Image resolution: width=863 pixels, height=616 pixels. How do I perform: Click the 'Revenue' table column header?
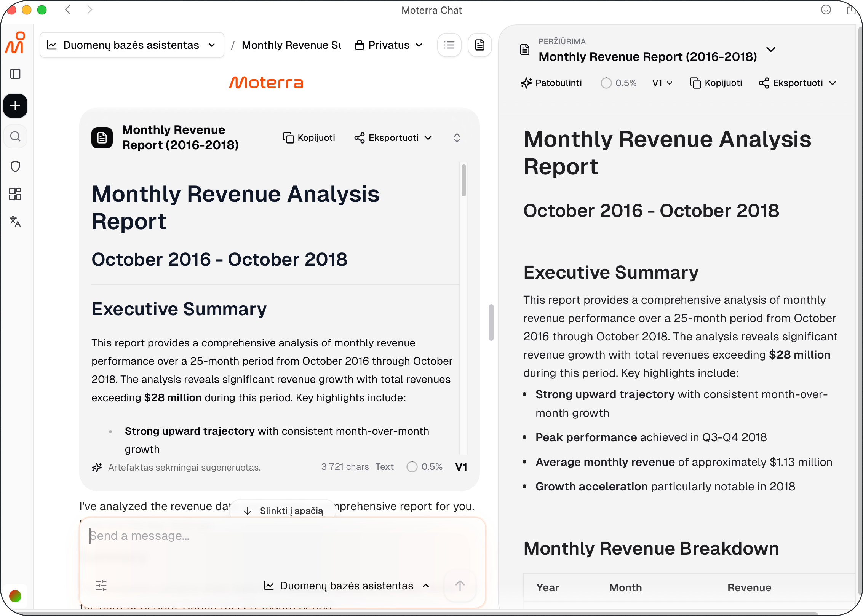[750, 587]
